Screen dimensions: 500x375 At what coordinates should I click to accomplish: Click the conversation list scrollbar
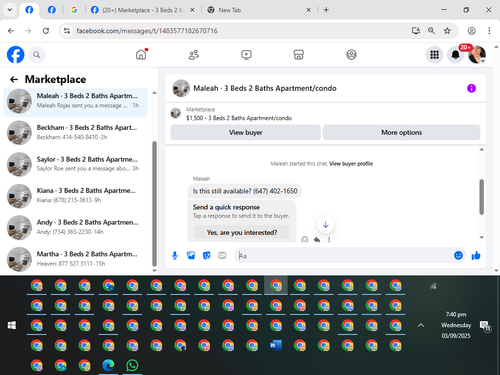pyautogui.click(x=154, y=203)
